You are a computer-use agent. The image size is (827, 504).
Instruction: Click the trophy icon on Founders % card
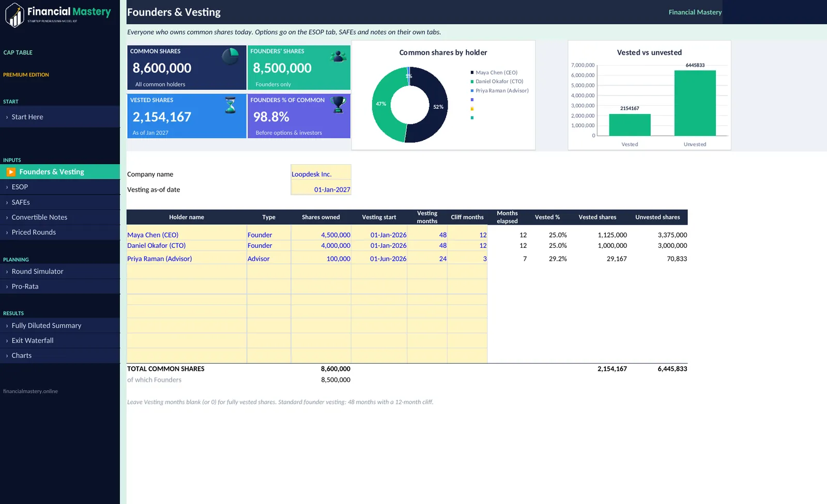click(339, 104)
